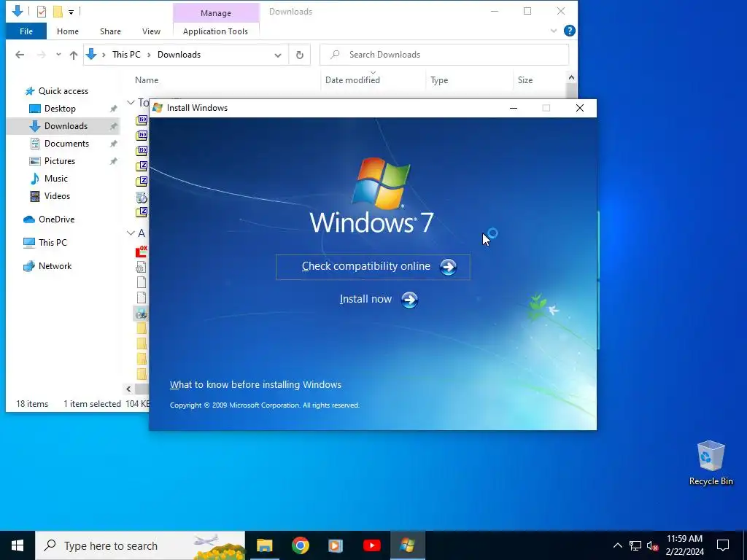This screenshot has height=560, width=747.
Task: Close the Install Windows dialog
Action: tap(580, 108)
